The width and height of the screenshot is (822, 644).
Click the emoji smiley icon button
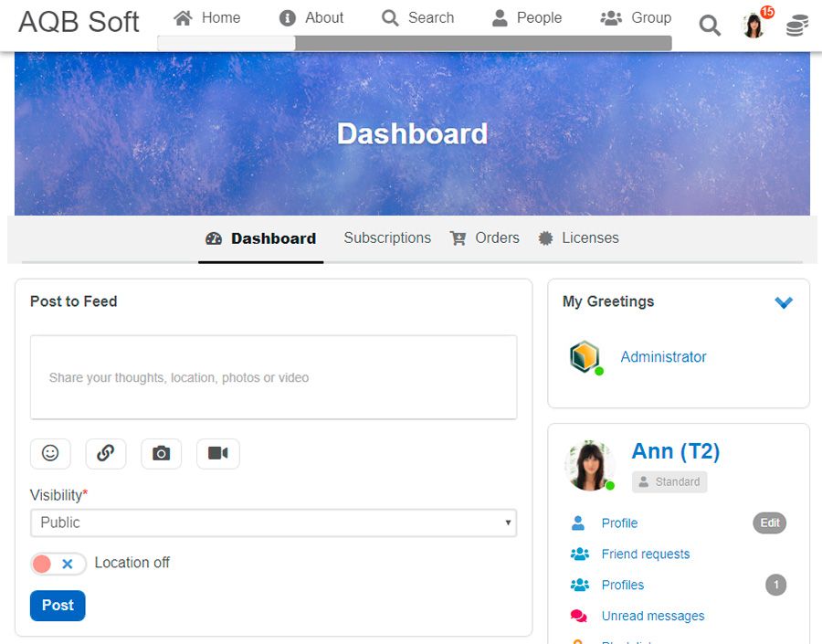pos(50,453)
